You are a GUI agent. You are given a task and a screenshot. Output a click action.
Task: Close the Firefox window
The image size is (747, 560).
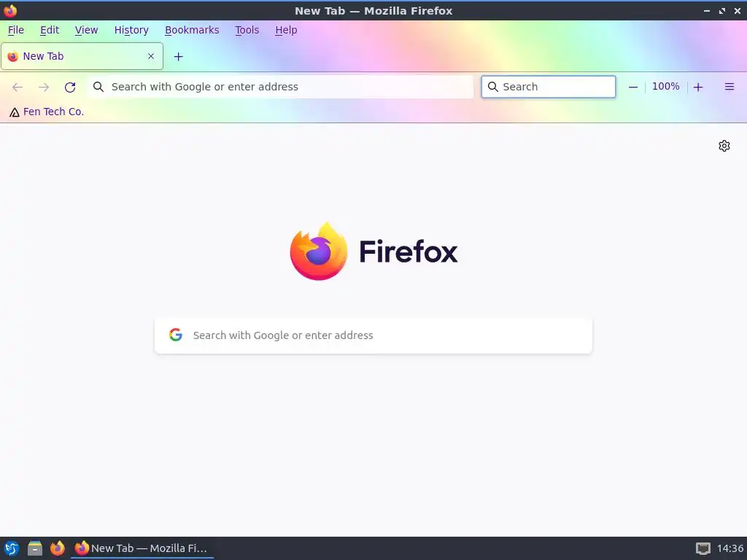pos(737,10)
